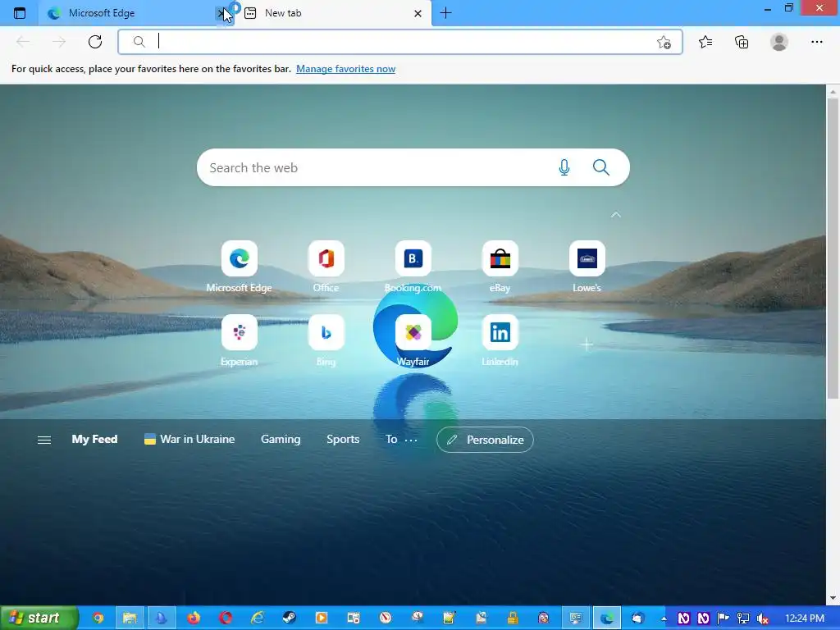Image resolution: width=840 pixels, height=630 pixels.
Task: Click the Personalize button
Action: (485, 440)
